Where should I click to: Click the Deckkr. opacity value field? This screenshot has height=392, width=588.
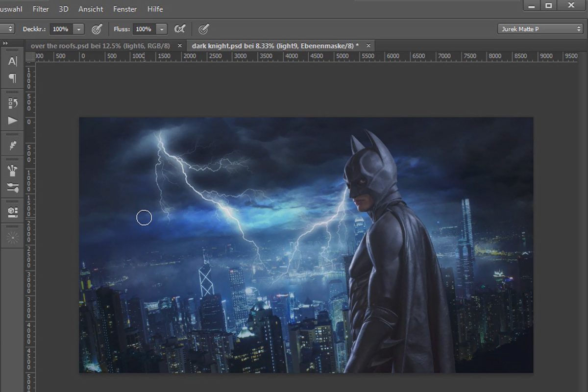pyautogui.click(x=61, y=29)
